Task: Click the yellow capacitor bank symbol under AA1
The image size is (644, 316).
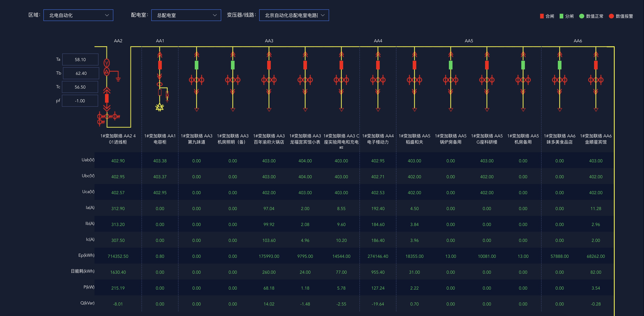Action: click(159, 107)
